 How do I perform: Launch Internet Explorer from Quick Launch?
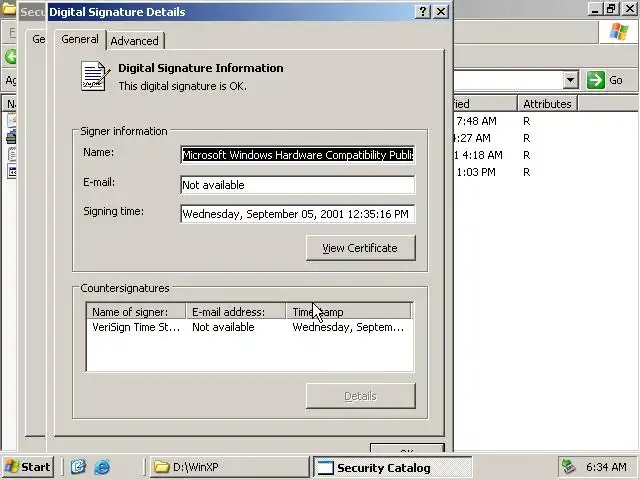pos(102,467)
